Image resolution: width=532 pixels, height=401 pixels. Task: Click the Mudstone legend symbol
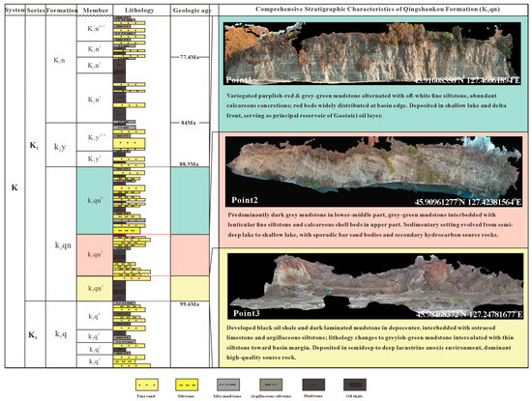pyautogui.click(x=313, y=385)
